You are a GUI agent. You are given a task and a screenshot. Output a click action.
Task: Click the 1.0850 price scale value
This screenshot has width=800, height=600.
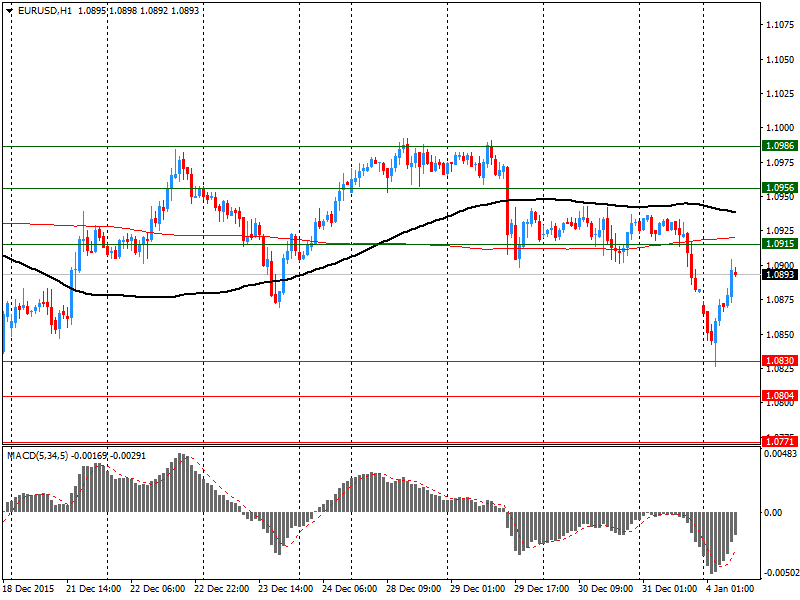click(x=780, y=334)
